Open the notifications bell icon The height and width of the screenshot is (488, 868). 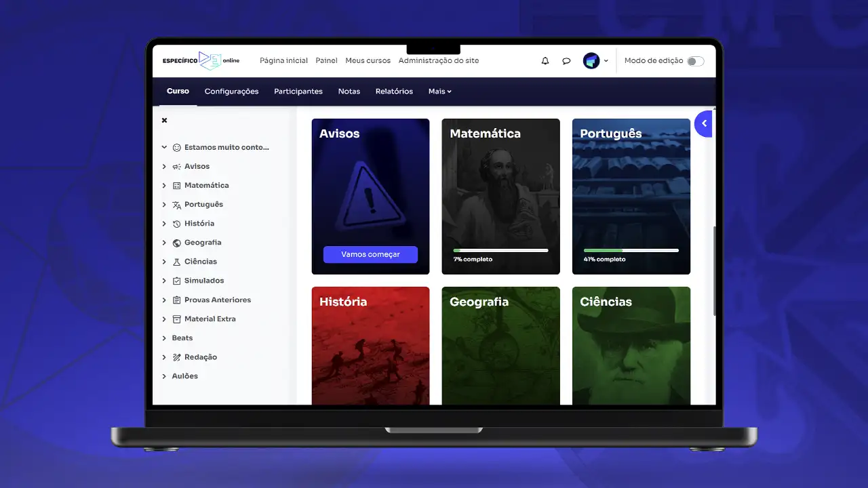click(545, 61)
